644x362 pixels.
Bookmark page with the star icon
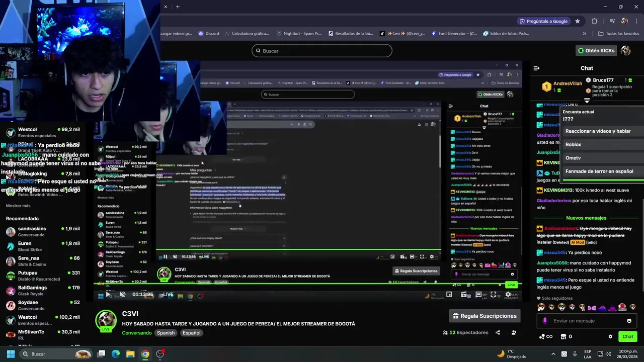point(578,21)
